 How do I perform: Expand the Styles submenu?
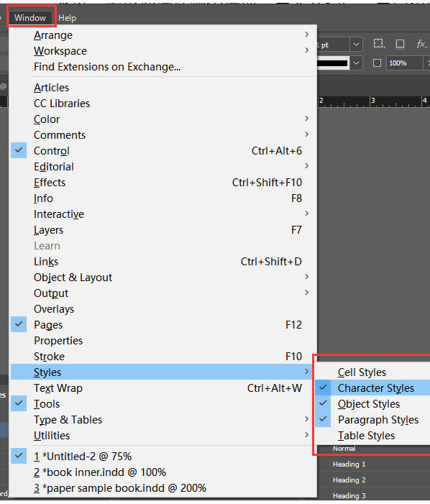click(x=163, y=372)
